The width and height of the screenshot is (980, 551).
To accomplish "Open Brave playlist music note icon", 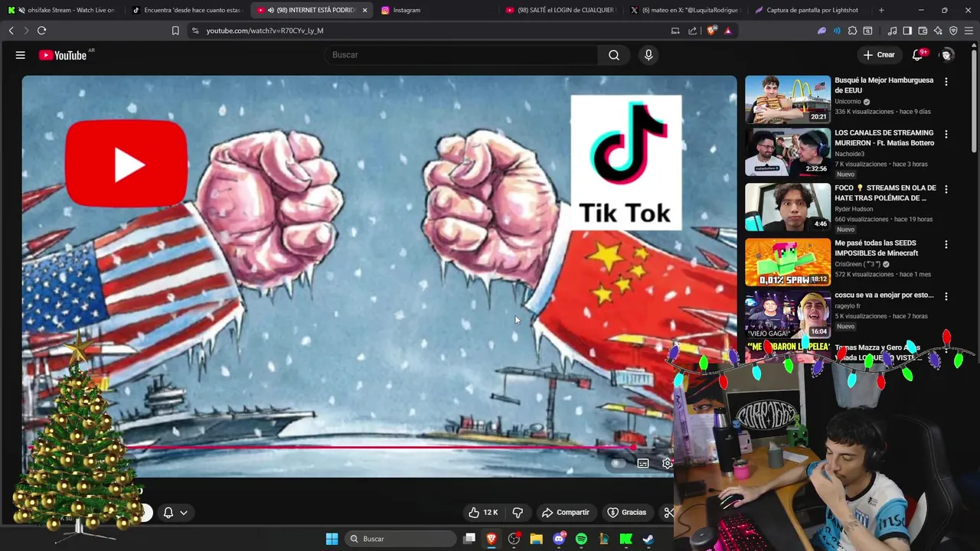I will 892,31.
